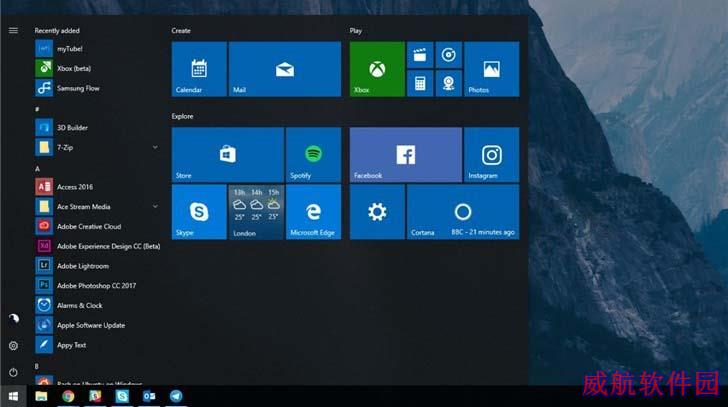Open the Cortana BBC news tile
Viewport: 728px width, 407px height.
click(x=463, y=212)
